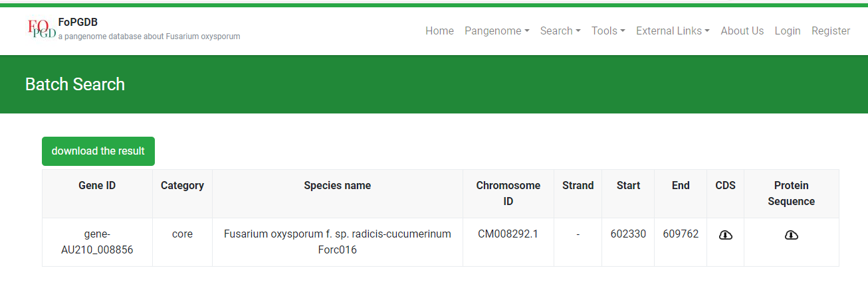The width and height of the screenshot is (868, 284).
Task: Click the Category column header
Action: coord(182,186)
